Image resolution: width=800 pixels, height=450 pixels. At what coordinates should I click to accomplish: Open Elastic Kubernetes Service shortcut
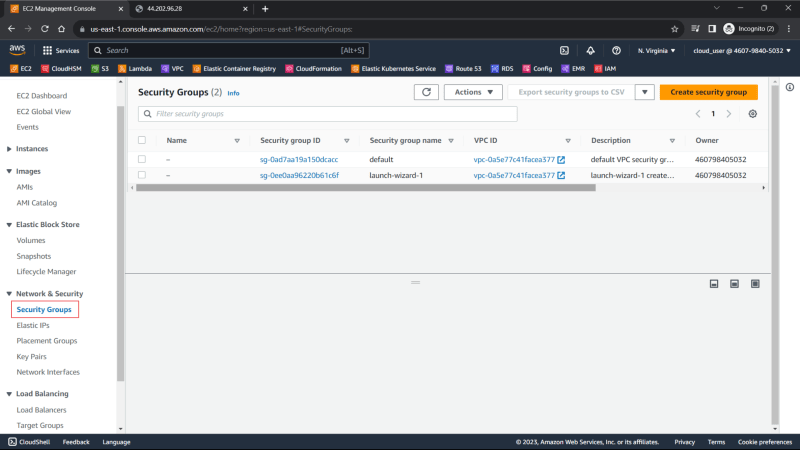pyautogui.click(x=393, y=68)
